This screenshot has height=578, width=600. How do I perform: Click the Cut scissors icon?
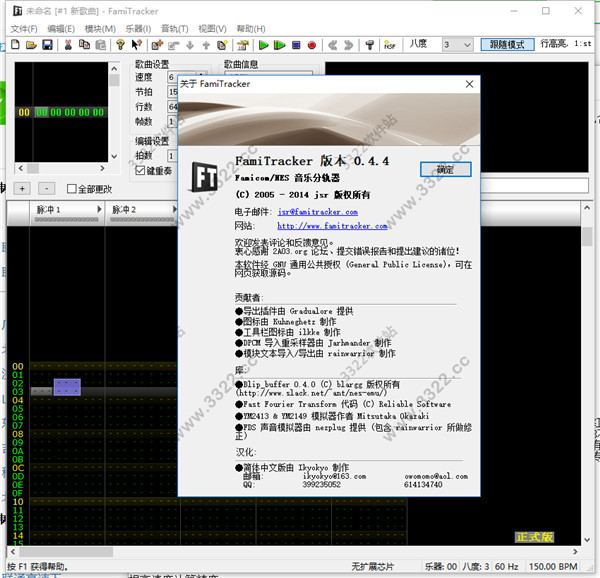pyautogui.click(x=68, y=45)
